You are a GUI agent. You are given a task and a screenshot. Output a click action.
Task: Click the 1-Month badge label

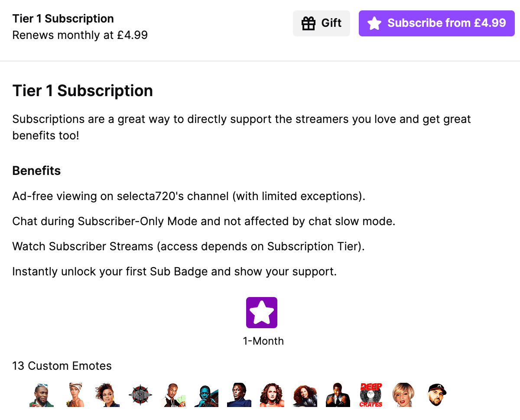pos(263,341)
